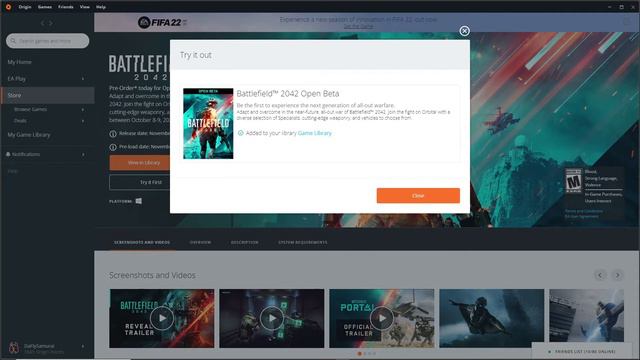
Task: Click the ESRB Mature rating icon
Action: [573, 180]
